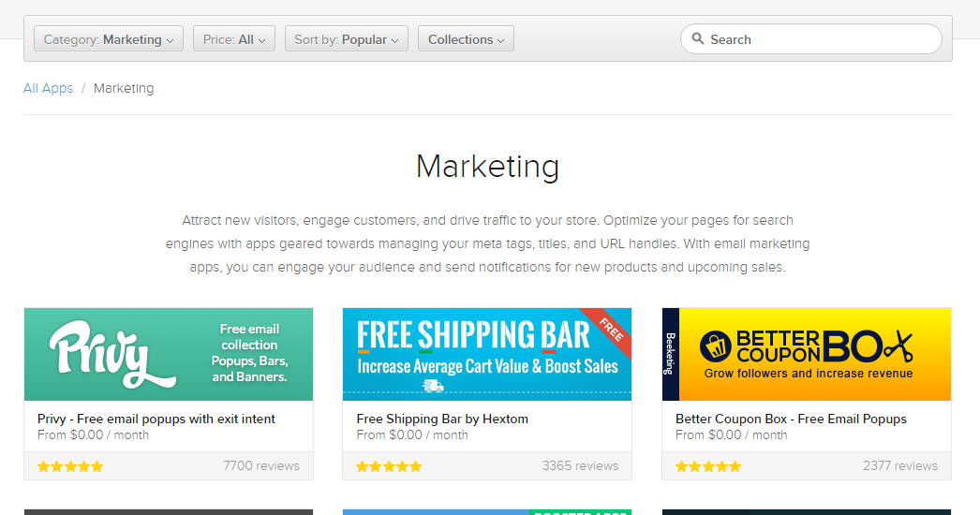Go to All Apps breadcrumb link

pos(48,88)
